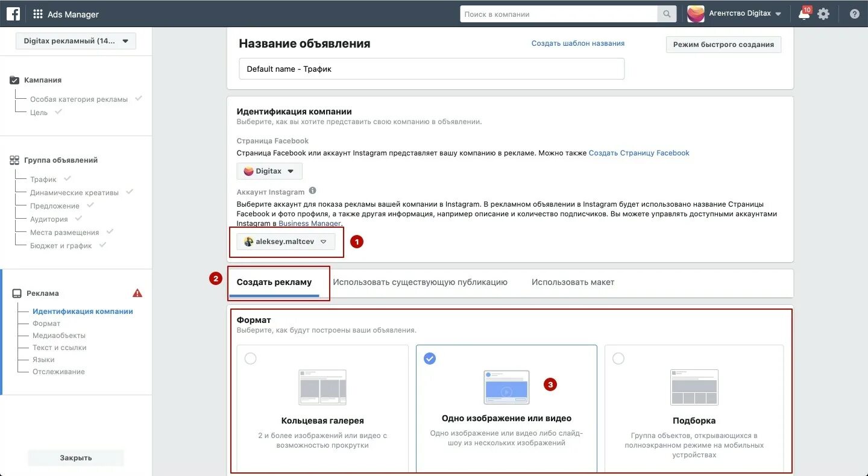Go to Формат tree item in sidebar
868x476 pixels.
tap(46, 324)
